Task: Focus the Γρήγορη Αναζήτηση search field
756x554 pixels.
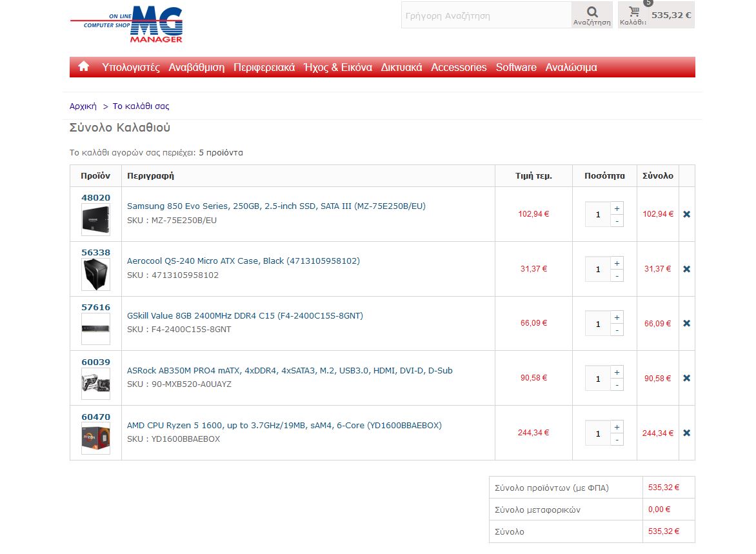Action: (x=486, y=15)
